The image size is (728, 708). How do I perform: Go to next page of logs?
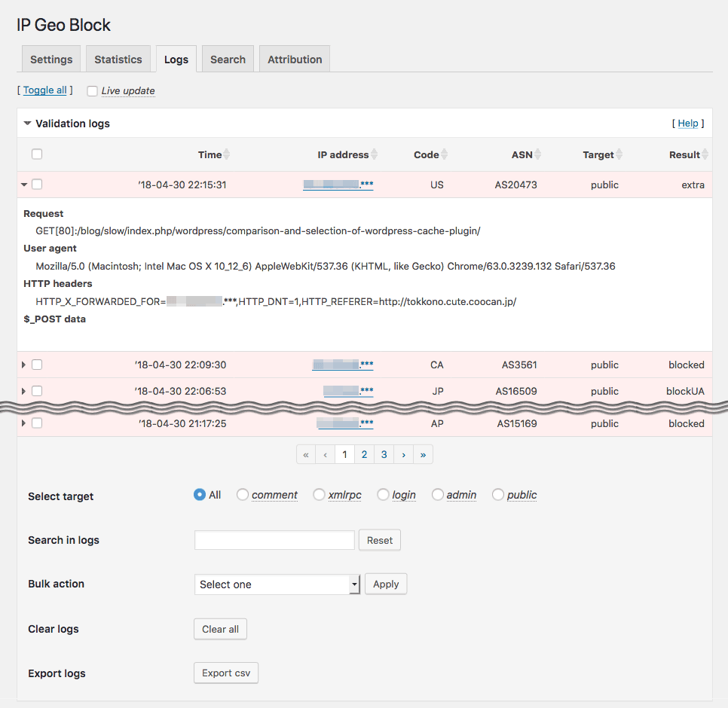404,454
